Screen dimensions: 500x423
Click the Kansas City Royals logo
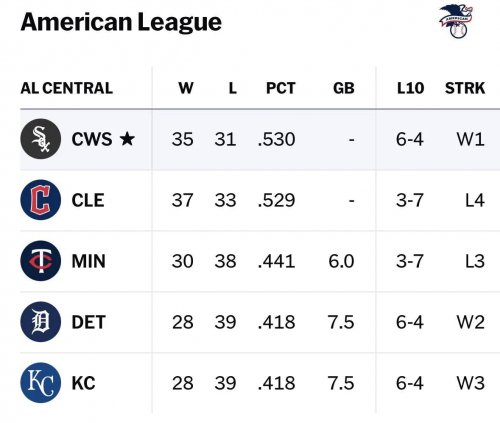(41, 383)
